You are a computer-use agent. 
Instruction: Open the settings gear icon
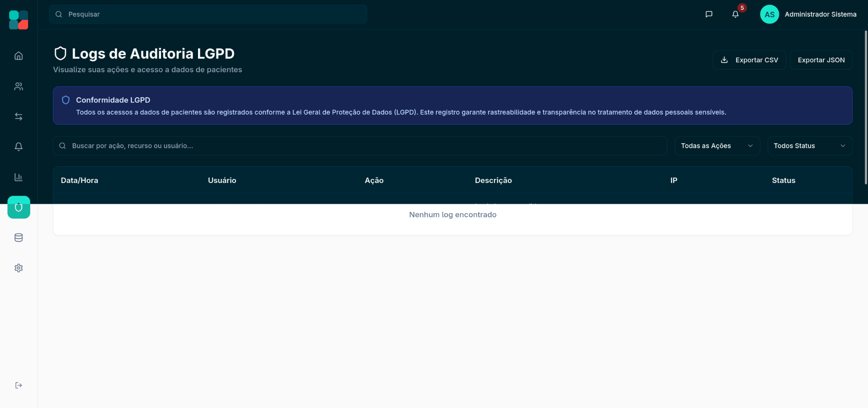pyautogui.click(x=19, y=268)
